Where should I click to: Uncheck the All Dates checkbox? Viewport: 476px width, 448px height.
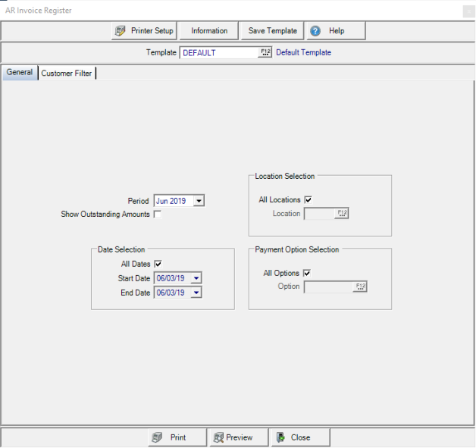click(158, 264)
